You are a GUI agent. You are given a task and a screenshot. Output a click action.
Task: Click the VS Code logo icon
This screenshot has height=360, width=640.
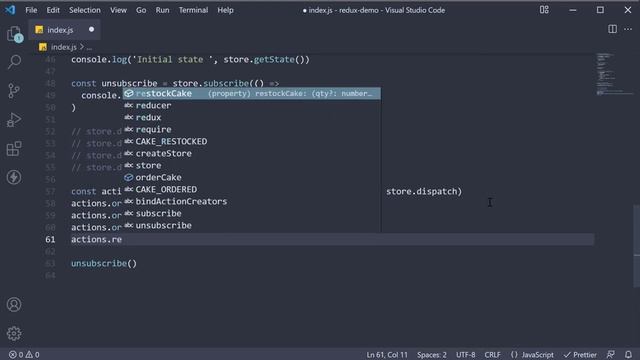click(x=10, y=10)
